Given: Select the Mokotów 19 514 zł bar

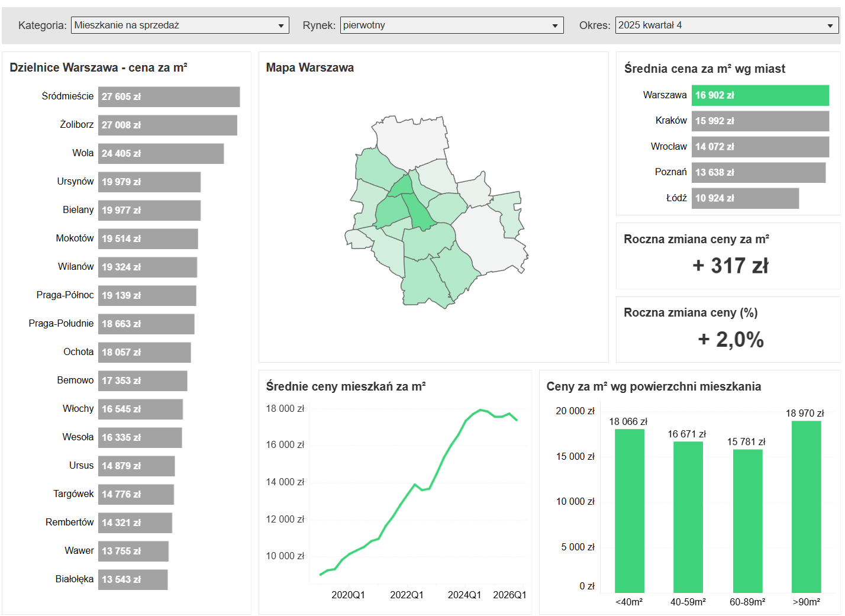Looking at the screenshot, I should point(148,239).
